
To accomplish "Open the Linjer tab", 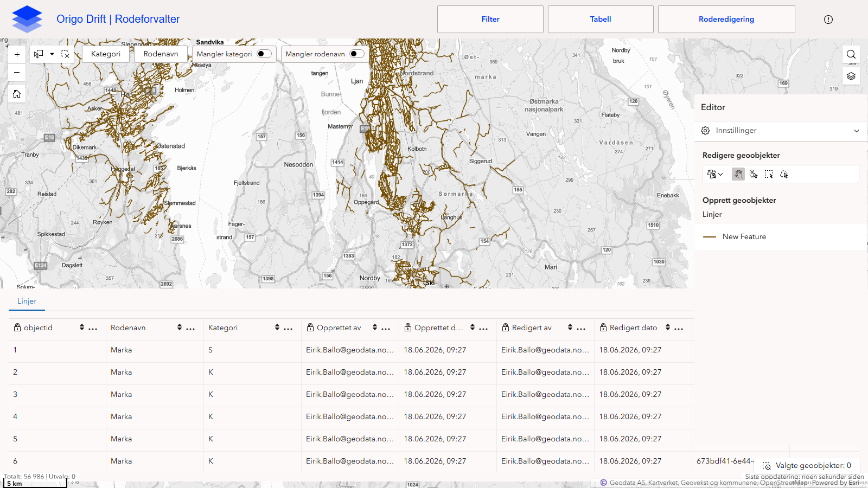I will [27, 301].
